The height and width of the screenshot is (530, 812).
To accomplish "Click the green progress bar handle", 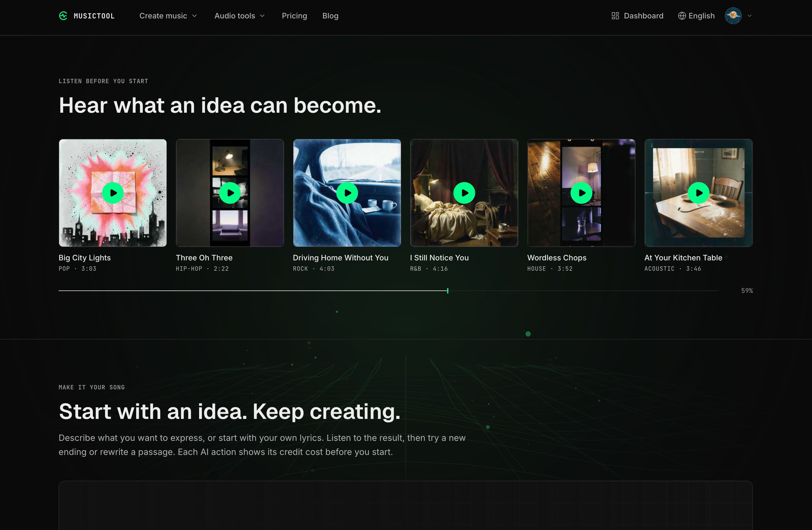I will pos(447,291).
